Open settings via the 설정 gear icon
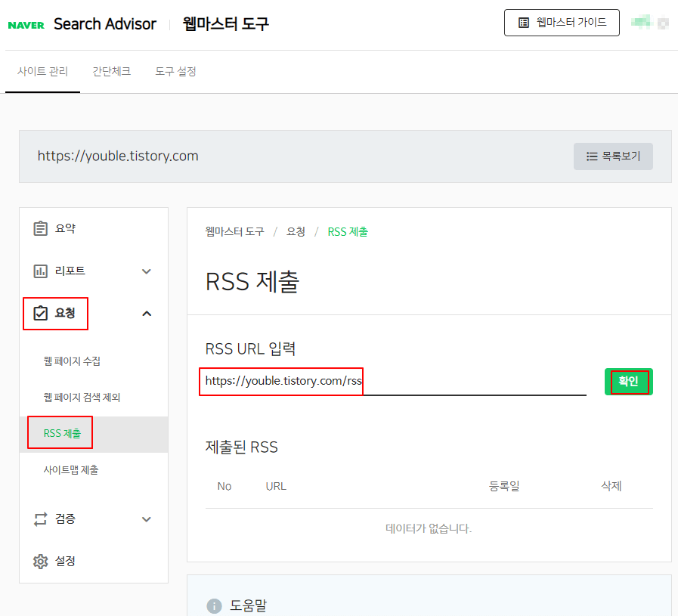 coord(41,561)
